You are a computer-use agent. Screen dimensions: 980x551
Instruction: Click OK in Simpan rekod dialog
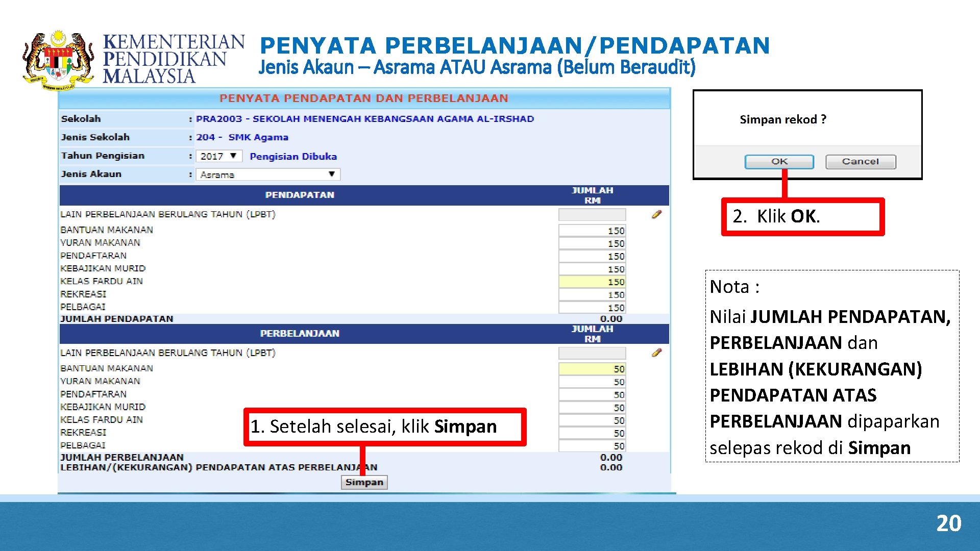tap(779, 162)
